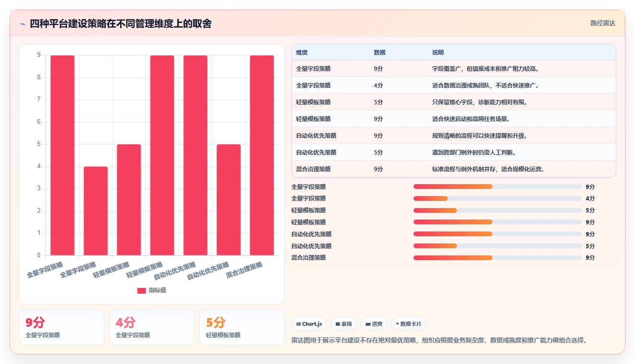
Task: Click the 轻量模板策略 progress bar showing 5分
Action: (498, 210)
